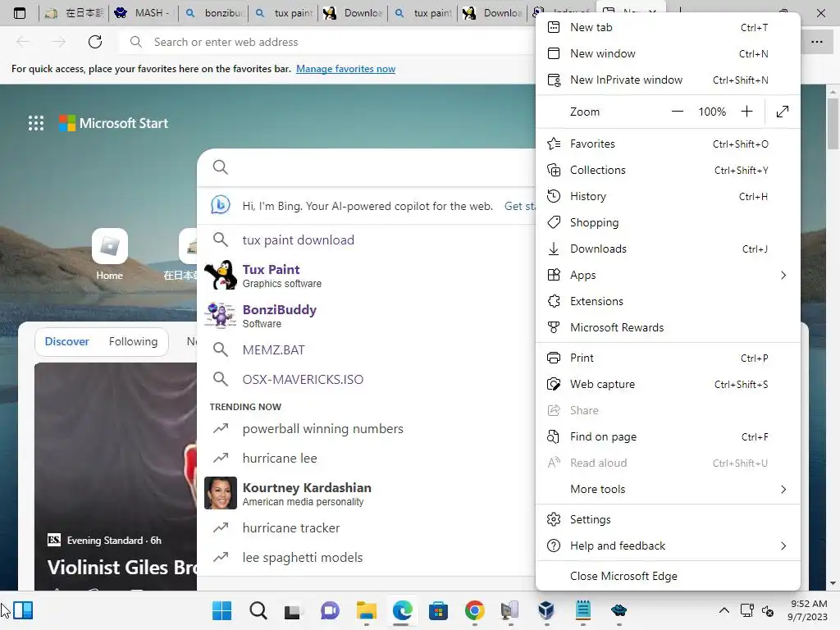Open the vertical tabs actions menu icon
Screen dimensions: 840x630
[20, 13]
